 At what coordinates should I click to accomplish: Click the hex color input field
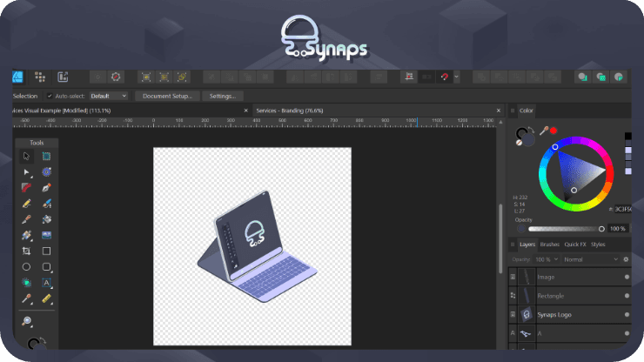[x=622, y=209]
